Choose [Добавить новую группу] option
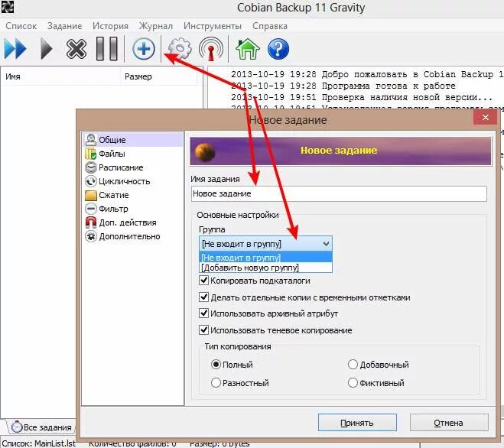The width and height of the screenshot is (504, 448). pos(266,268)
